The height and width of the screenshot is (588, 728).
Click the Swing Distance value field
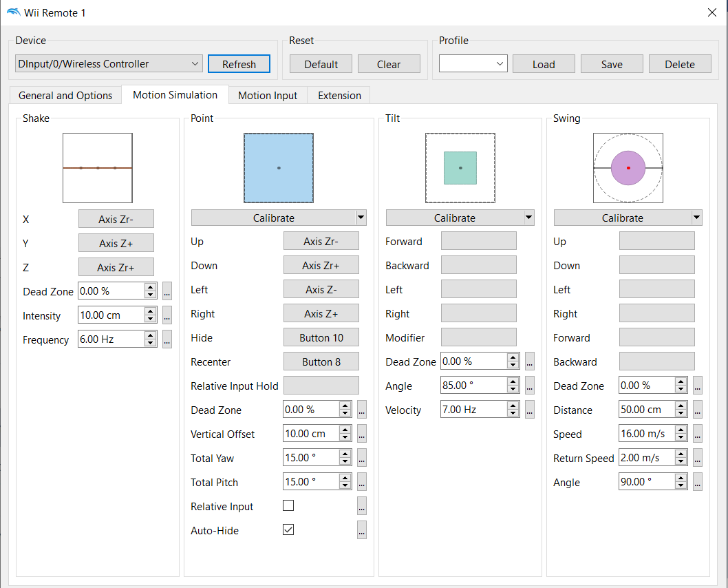tap(647, 409)
